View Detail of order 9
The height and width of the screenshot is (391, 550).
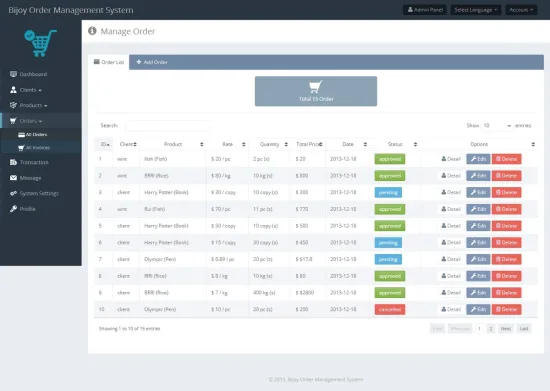451,293
